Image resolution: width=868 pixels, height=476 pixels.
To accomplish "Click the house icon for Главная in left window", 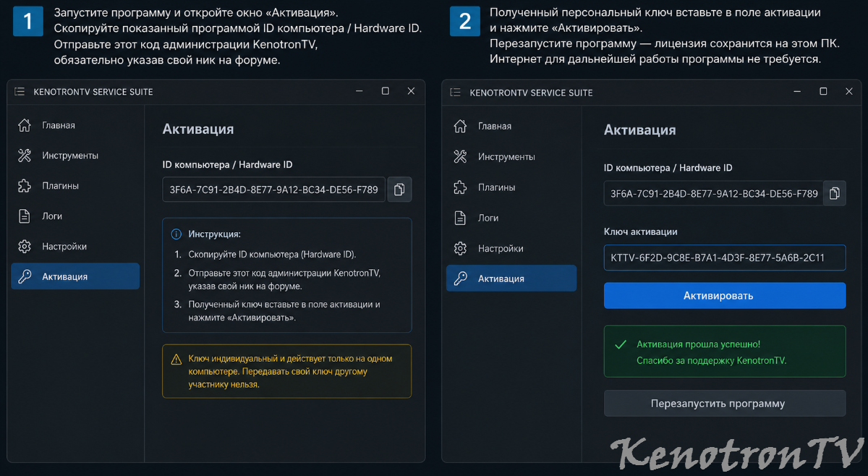I will (x=25, y=125).
